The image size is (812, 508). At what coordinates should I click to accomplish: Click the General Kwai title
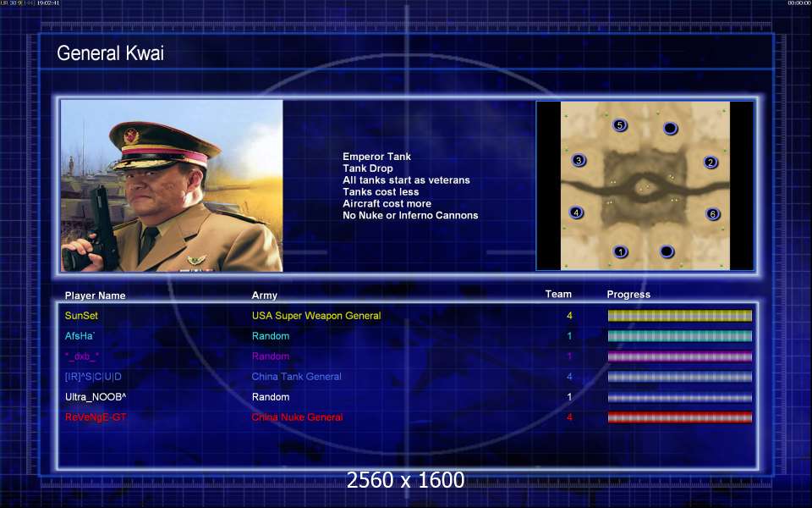pos(110,52)
